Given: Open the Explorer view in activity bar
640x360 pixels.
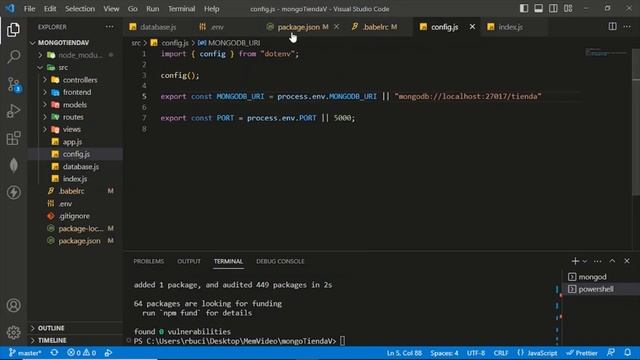Looking at the screenshot, I should point(13,30).
